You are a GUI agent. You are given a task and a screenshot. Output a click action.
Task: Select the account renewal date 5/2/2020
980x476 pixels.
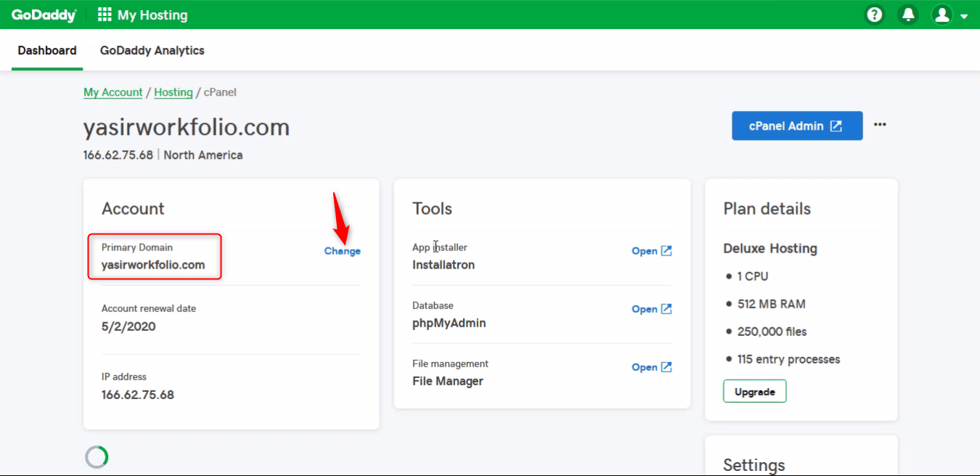click(x=128, y=327)
